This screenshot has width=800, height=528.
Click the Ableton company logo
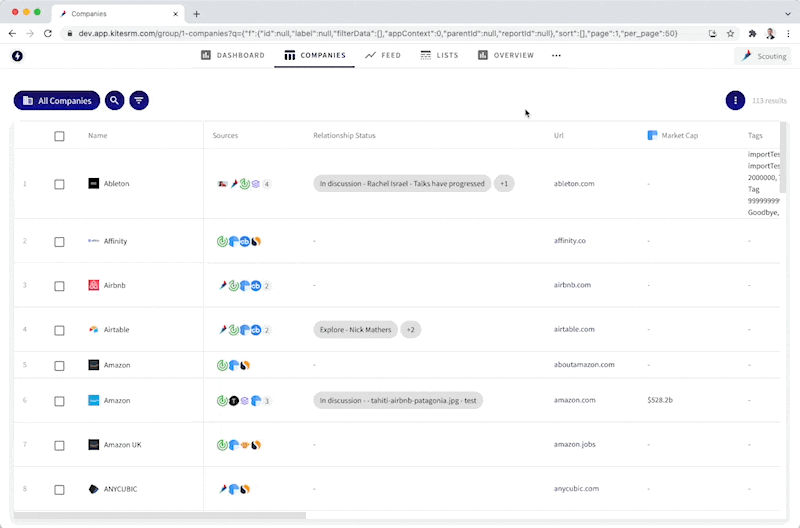[94, 184]
